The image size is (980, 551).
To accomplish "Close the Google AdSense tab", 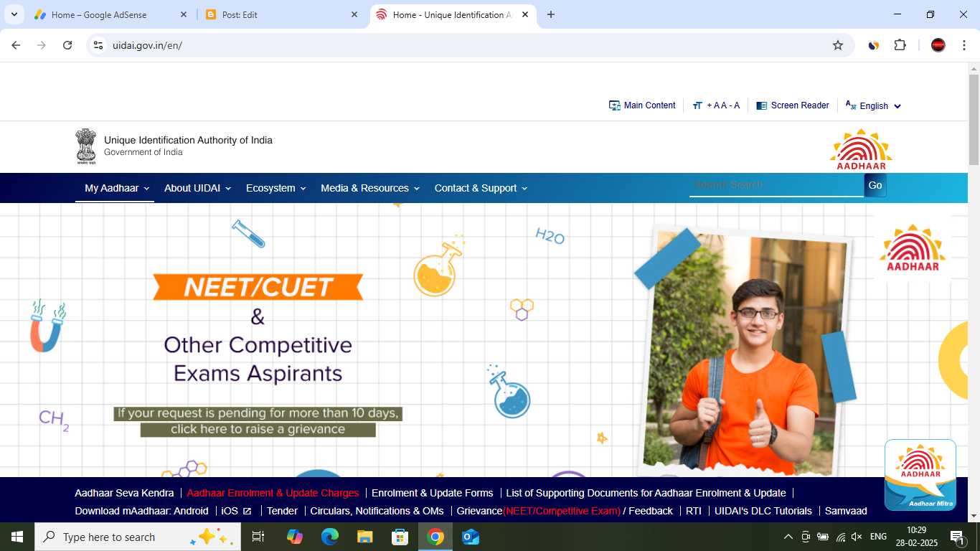I will tap(183, 14).
